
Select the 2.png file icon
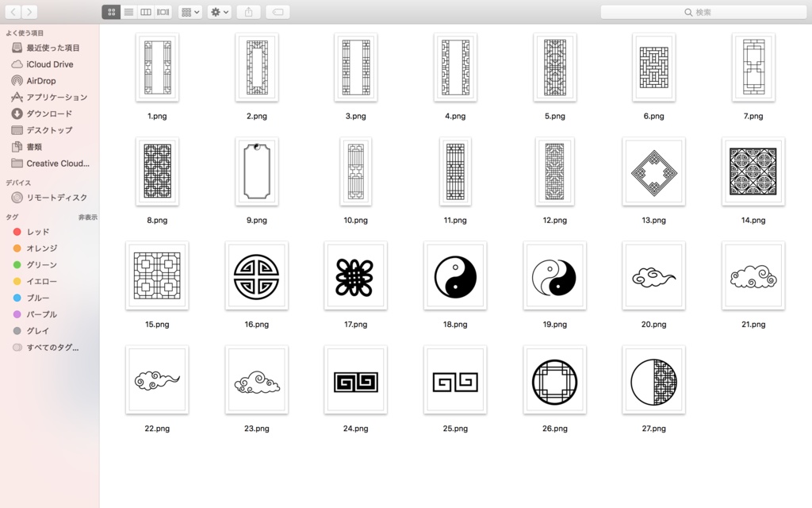[x=256, y=67]
